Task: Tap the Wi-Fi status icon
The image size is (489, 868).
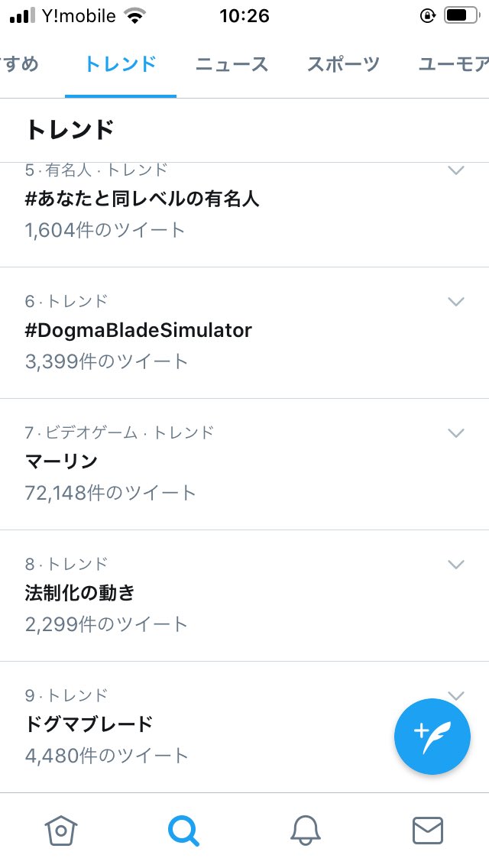Action: point(136,16)
